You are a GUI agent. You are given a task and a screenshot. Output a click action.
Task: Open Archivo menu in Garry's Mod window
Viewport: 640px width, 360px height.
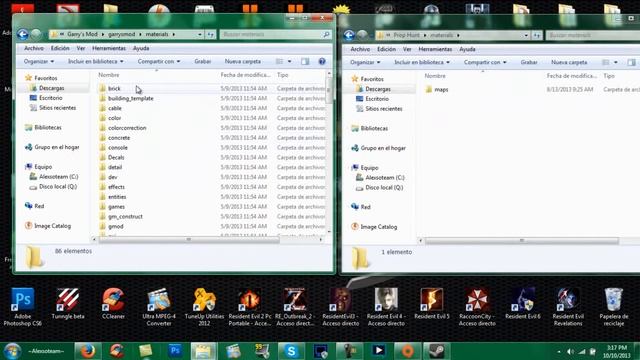[33, 48]
